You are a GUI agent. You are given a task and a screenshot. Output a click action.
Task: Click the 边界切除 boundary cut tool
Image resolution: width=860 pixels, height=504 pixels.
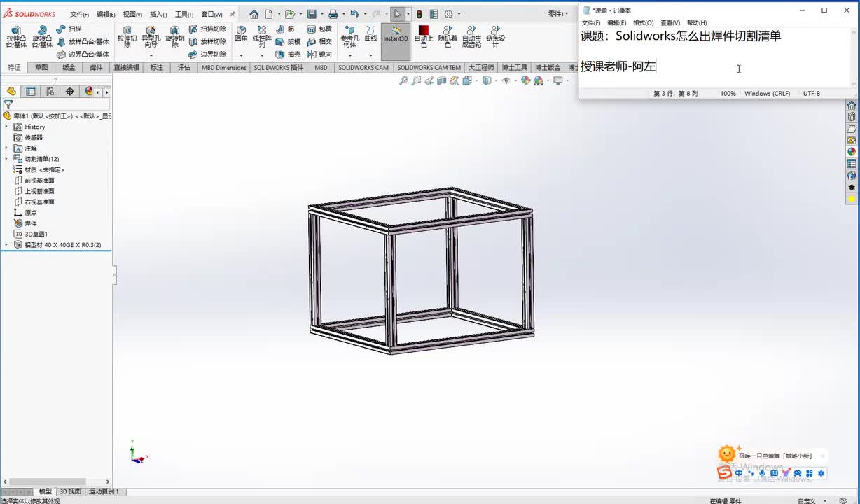coord(207,55)
